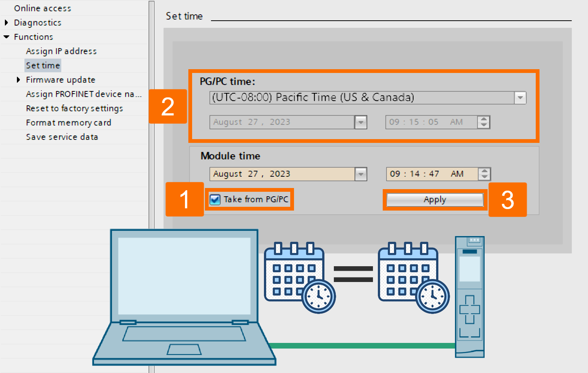This screenshot has height=373, width=588.
Task: Select "Assign PROFINET device name"
Action: tap(83, 94)
